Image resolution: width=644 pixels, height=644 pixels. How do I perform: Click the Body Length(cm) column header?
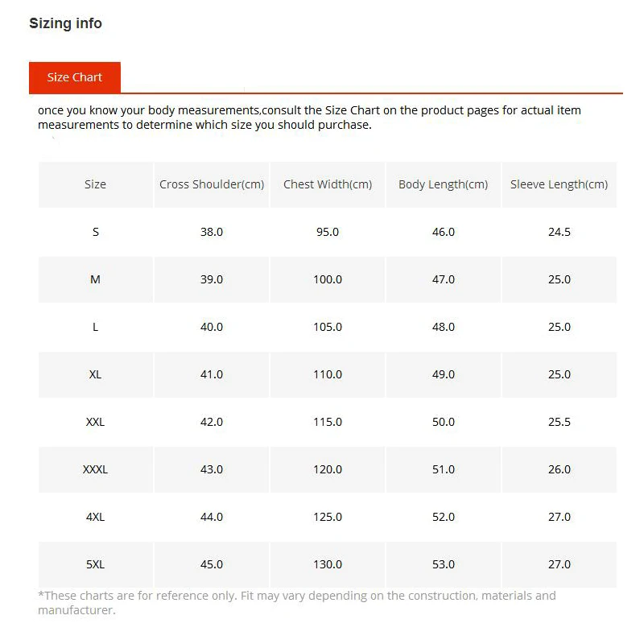tap(444, 184)
